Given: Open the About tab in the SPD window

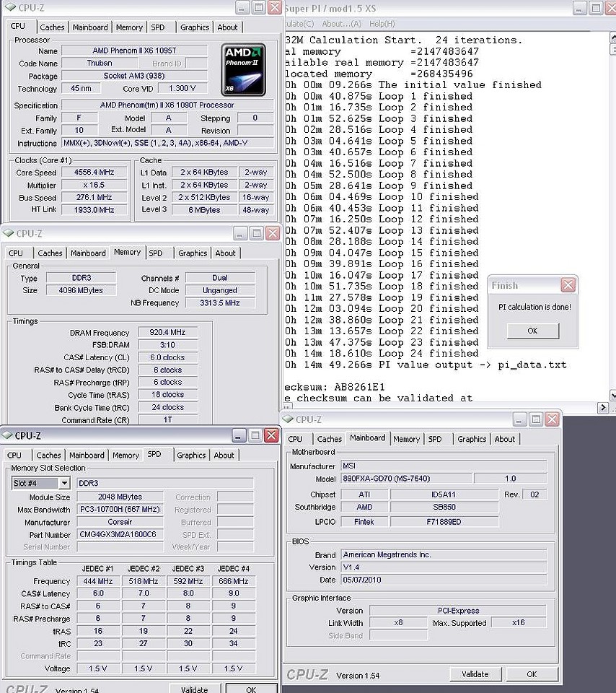Looking at the screenshot, I should click(x=224, y=456).
